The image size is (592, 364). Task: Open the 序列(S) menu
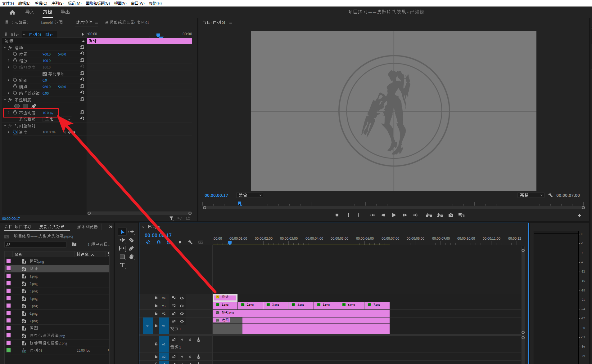click(x=57, y=3)
